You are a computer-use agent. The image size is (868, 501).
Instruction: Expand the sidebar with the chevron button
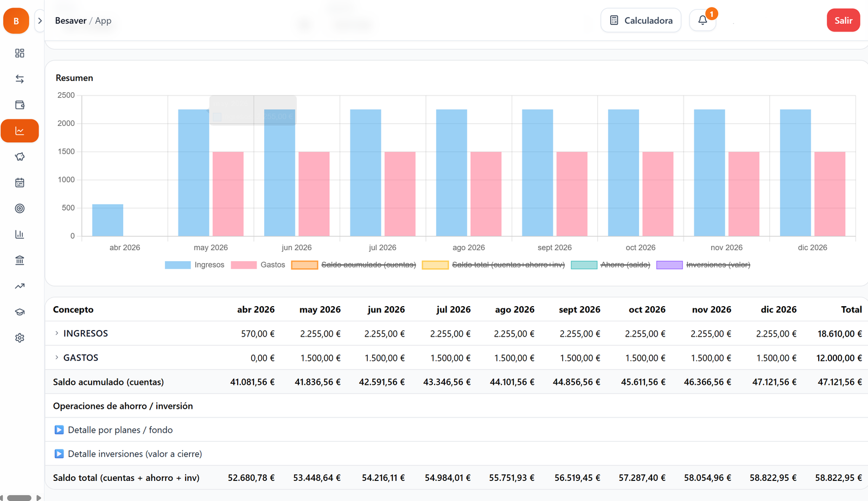pyautogui.click(x=40, y=21)
